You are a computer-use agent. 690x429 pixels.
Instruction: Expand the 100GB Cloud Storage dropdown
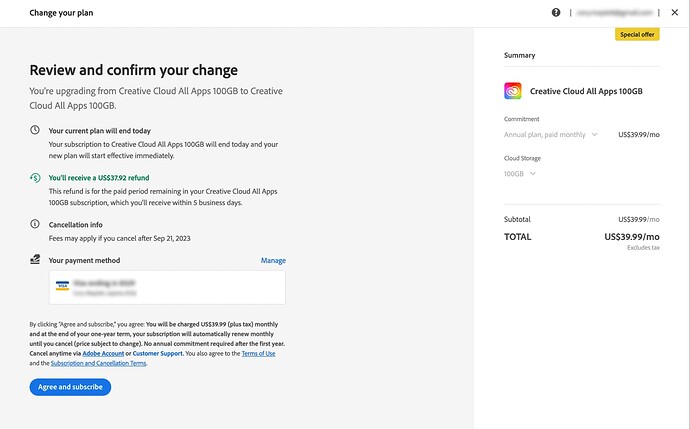click(520, 174)
